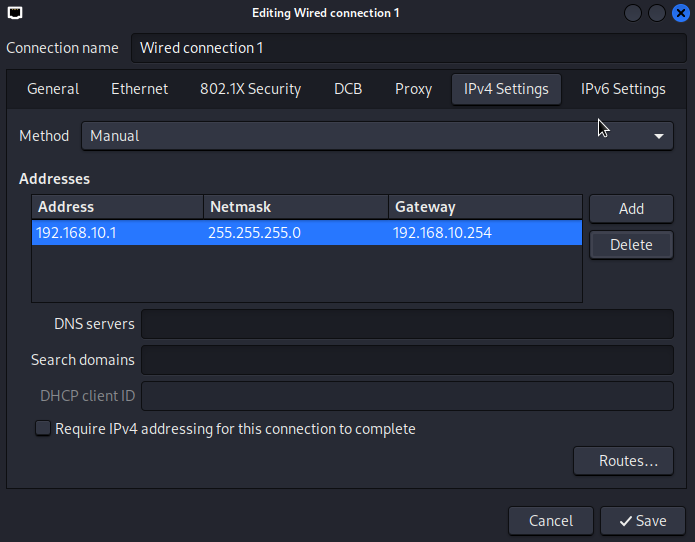Switch to the General tab
The height and width of the screenshot is (542, 695).
[x=53, y=89]
